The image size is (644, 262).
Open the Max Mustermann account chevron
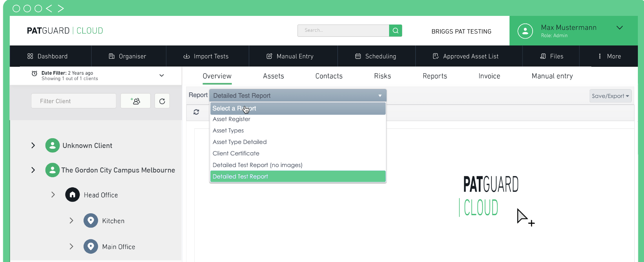coord(619,28)
